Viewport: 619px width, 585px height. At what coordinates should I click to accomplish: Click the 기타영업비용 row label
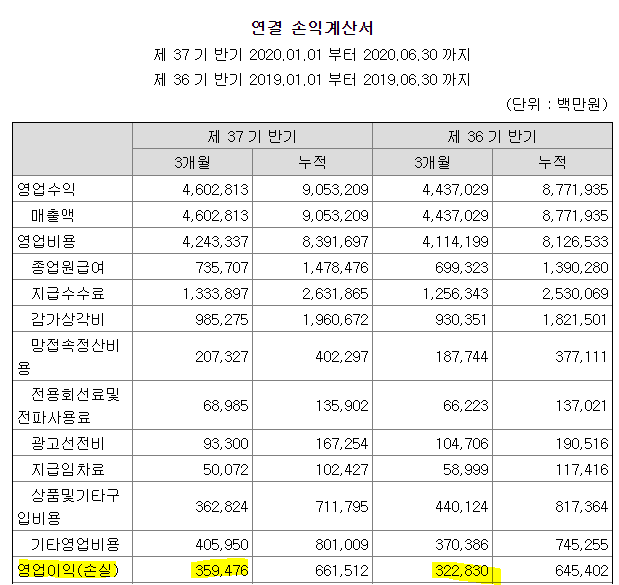coord(75,545)
